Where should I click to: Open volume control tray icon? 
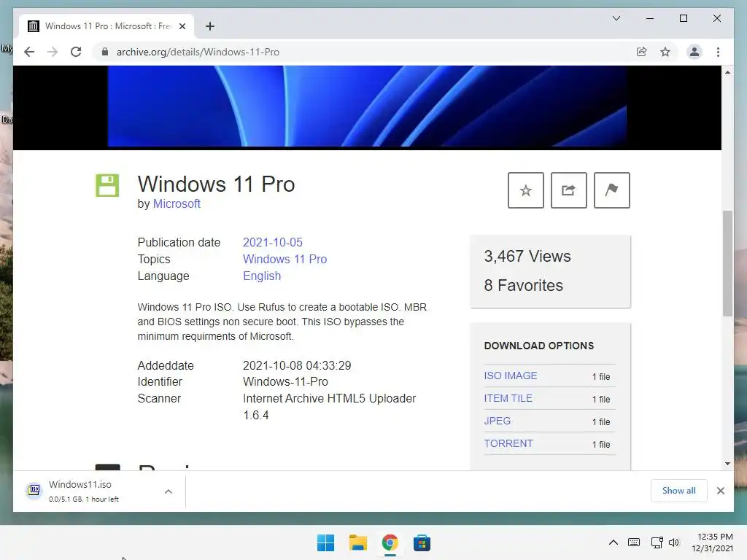(x=674, y=542)
